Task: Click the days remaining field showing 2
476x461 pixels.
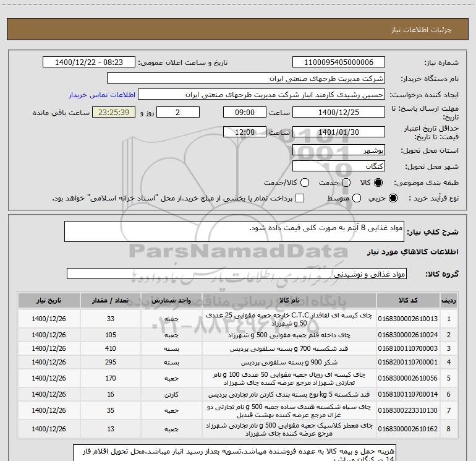Action: pos(178,113)
